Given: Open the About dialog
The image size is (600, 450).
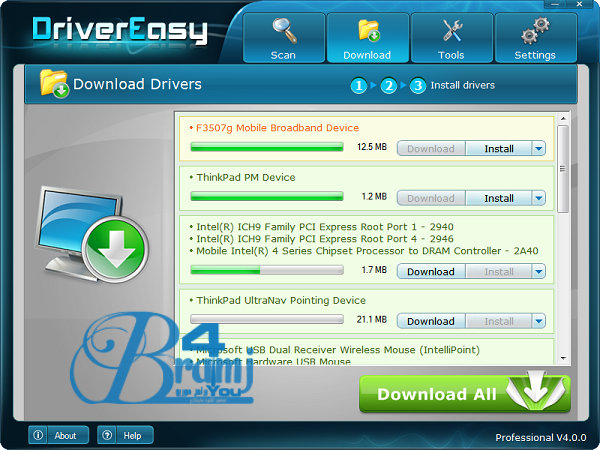Looking at the screenshot, I should pos(59,435).
